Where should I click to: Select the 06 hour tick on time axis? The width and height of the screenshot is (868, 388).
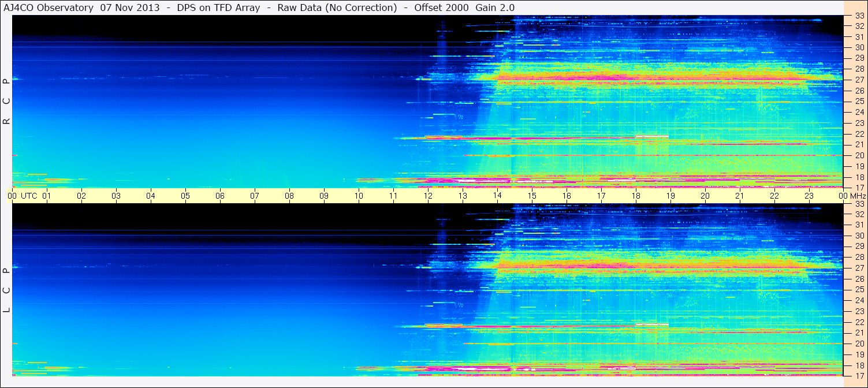tap(220, 196)
